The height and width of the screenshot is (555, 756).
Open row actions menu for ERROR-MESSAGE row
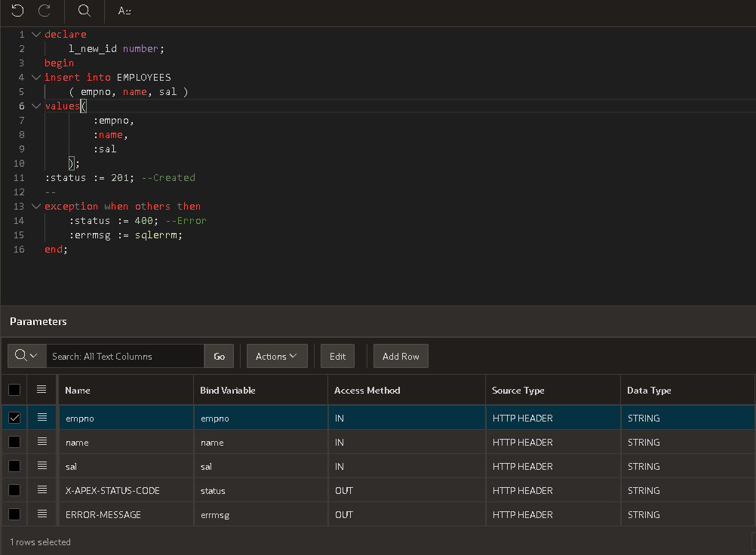point(41,514)
